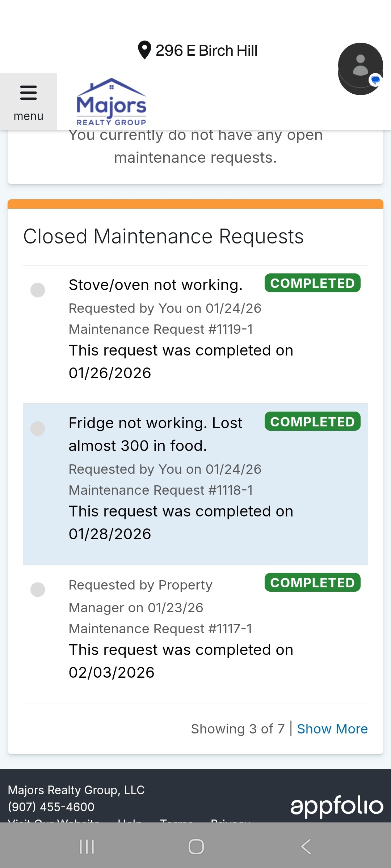The width and height of the screenshot is (391, 868).
Task: Click the Majors Realty Group logo
Action: pos(111,102)
